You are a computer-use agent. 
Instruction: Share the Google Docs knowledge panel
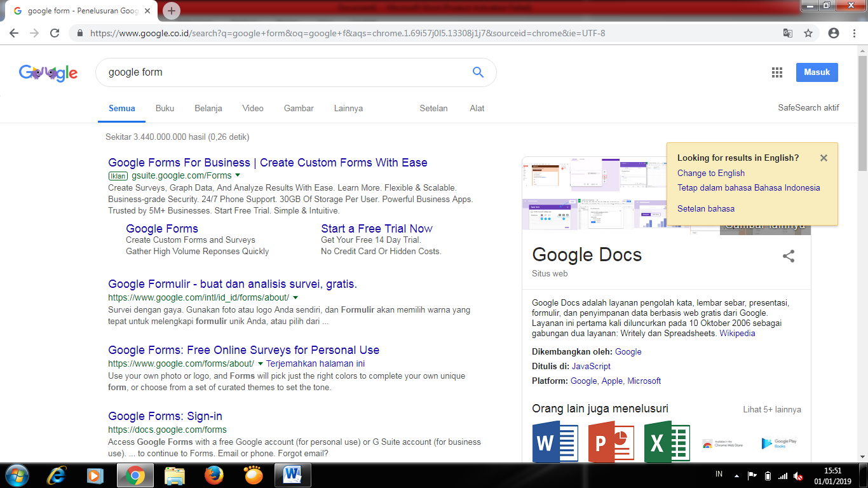tap(788, 257)
